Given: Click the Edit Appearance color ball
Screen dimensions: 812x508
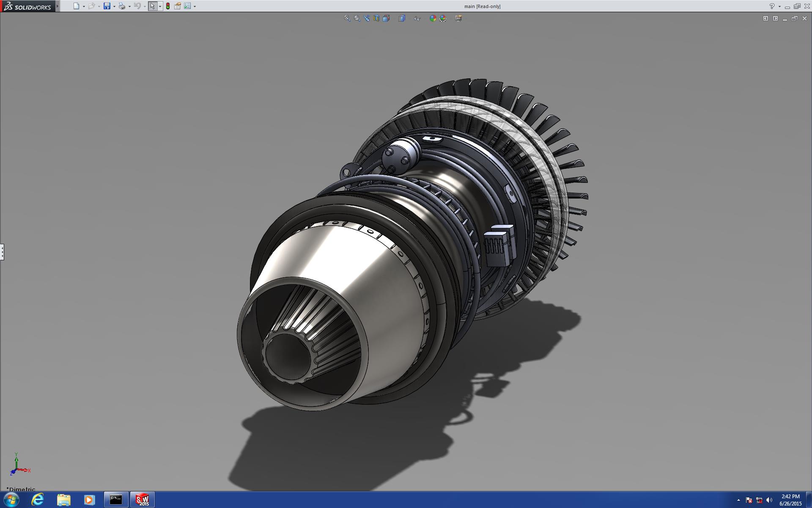Looking at the screenshot, I should (x=433, y=18).
